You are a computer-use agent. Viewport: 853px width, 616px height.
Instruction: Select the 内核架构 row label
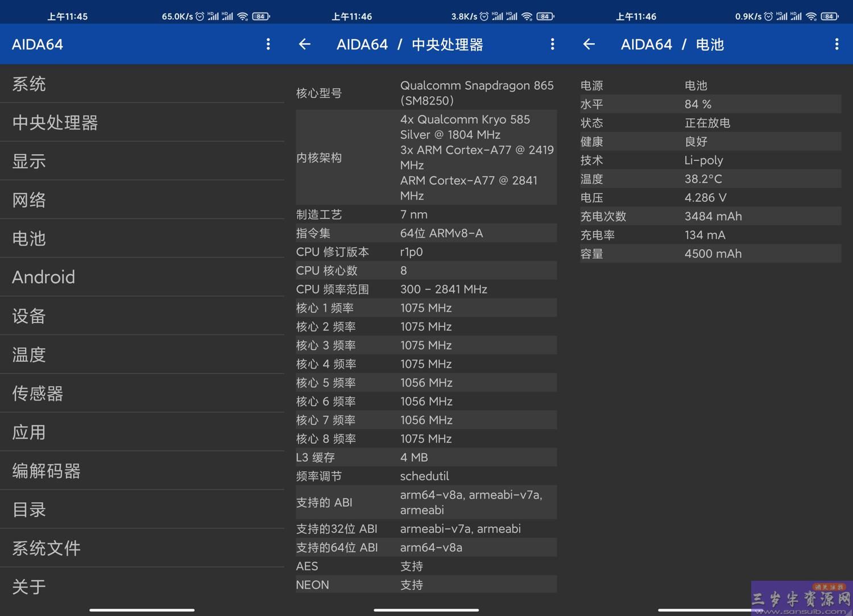pos(319,158)
